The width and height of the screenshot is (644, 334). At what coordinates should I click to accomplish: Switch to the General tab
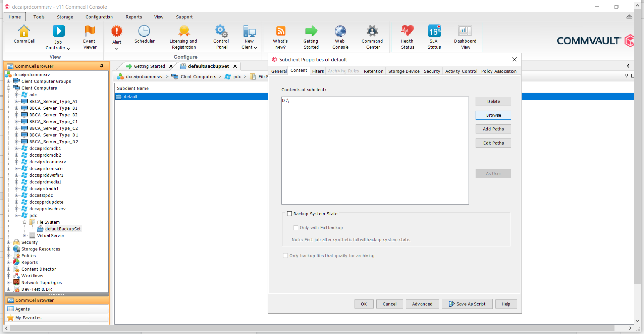pyautogui.click(x=279, y=71)
